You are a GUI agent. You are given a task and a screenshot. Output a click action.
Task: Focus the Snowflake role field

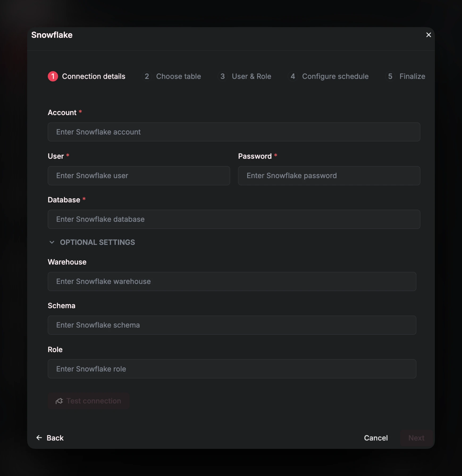(232, 369)
